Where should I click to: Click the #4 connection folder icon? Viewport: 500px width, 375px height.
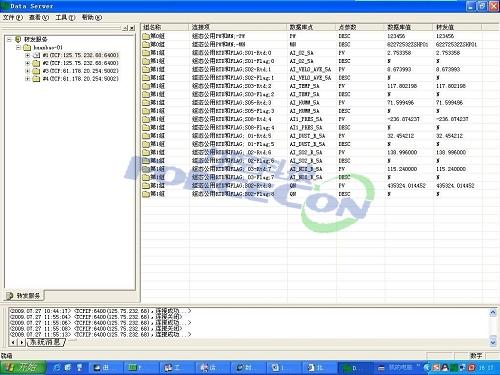36,79
